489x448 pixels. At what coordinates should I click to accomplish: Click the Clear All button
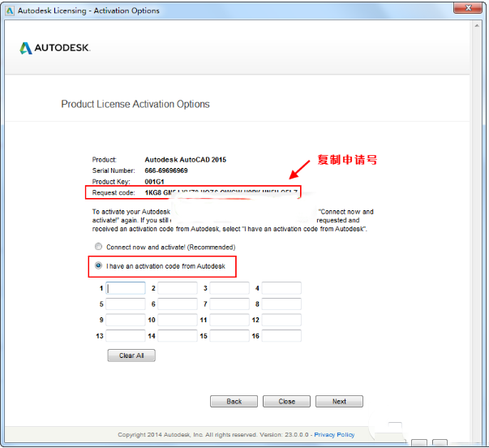[x=131, y=355]
